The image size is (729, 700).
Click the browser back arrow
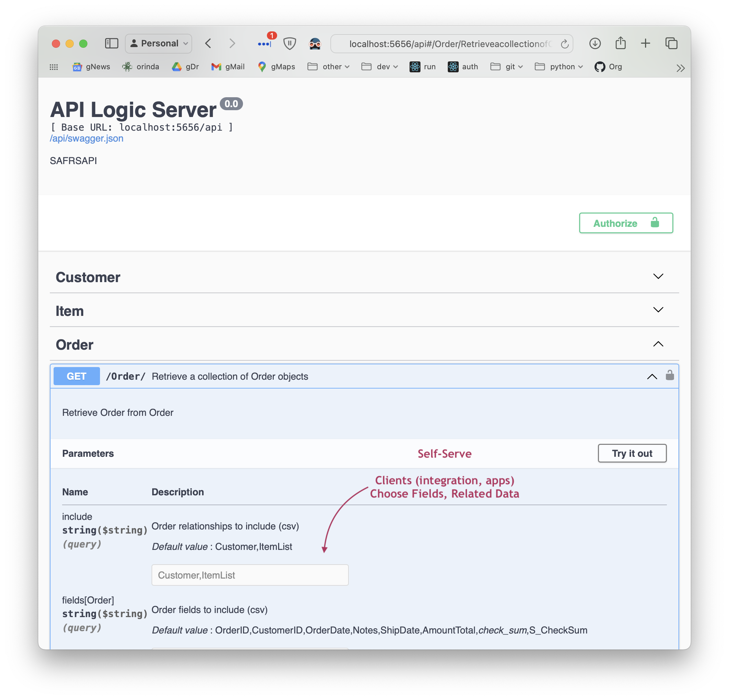click(208, 44)
